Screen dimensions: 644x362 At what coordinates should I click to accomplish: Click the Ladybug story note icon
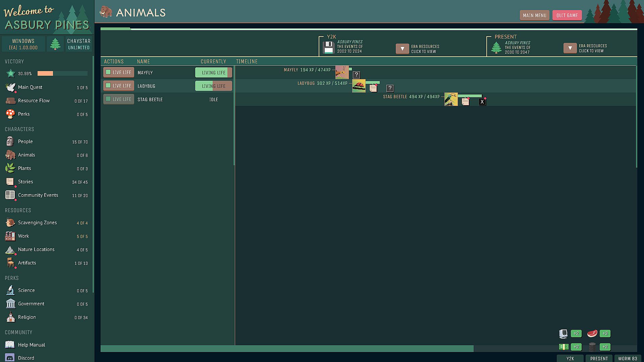coord(373,88)
